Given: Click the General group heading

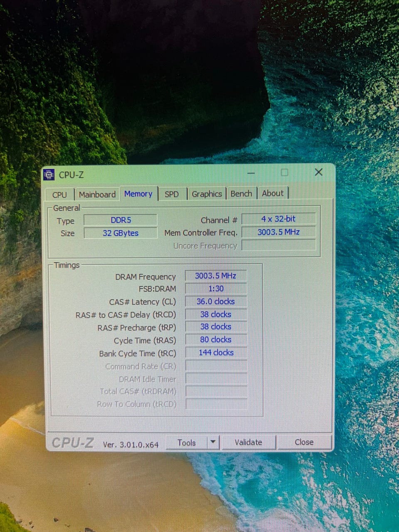Looking at the screenshot, I should (x=66, y=208).
